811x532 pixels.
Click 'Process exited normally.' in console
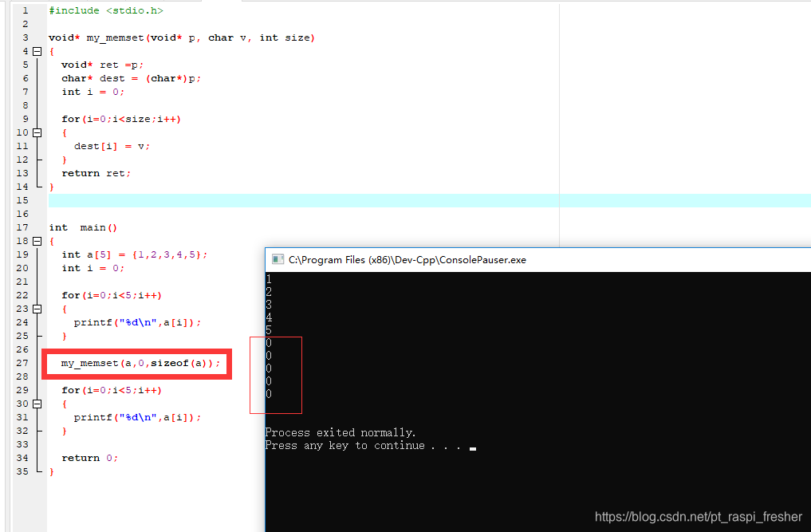point(341,432)
